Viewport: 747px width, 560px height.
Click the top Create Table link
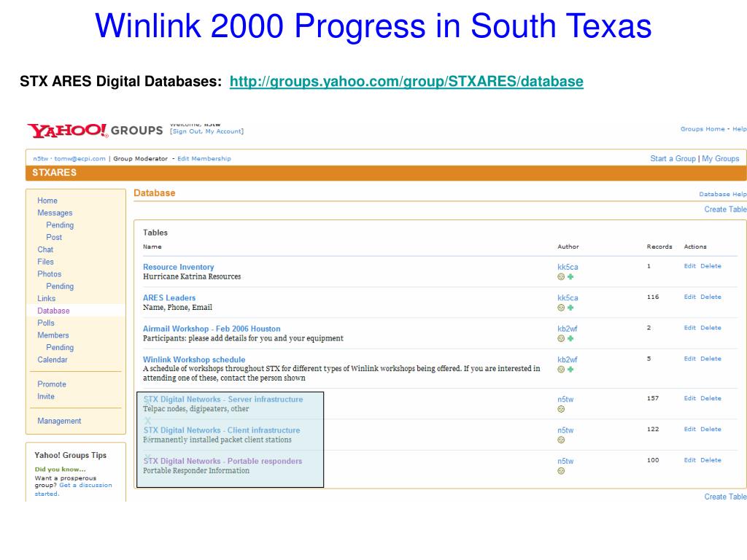(726, 209)
